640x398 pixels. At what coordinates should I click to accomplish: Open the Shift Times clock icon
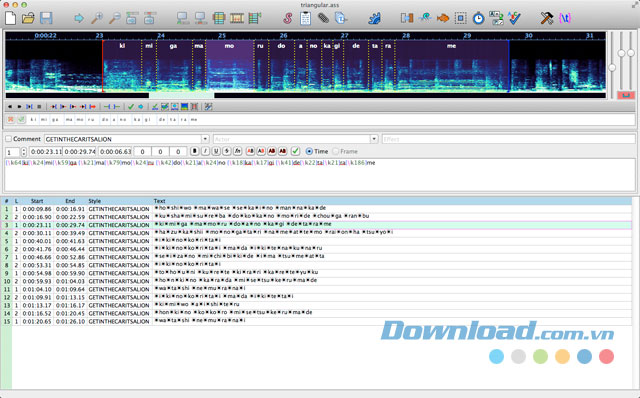point(478,18)
